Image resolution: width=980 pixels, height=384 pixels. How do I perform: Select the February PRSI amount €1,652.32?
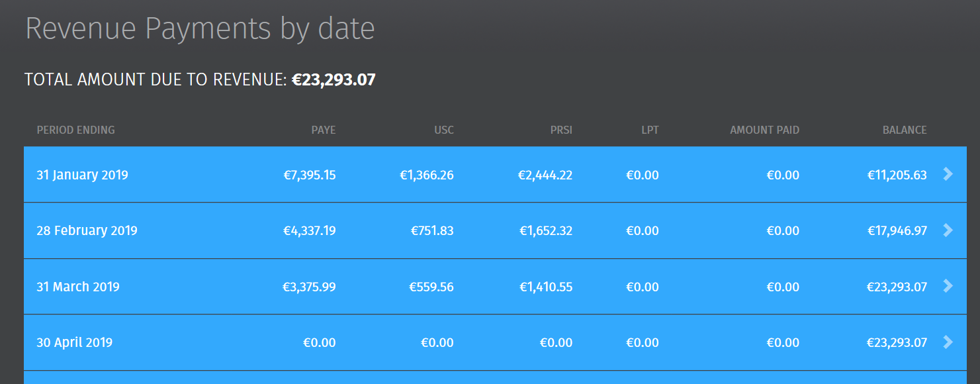[x=546, y=230]
